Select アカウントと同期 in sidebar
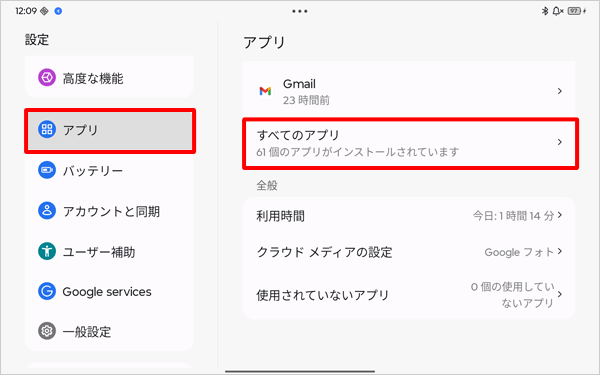The height and width of the screenshot is (375, 600). [109, 211]
